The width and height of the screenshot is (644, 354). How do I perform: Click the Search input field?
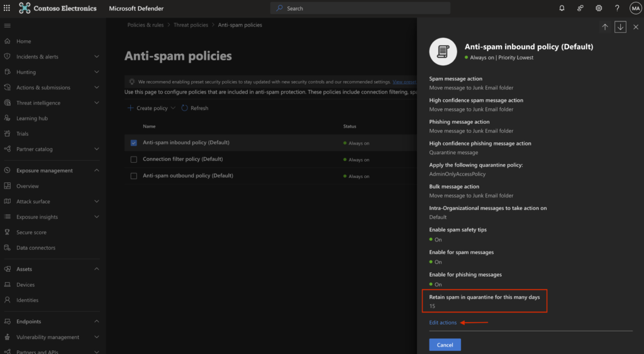(x=360, y=8)
